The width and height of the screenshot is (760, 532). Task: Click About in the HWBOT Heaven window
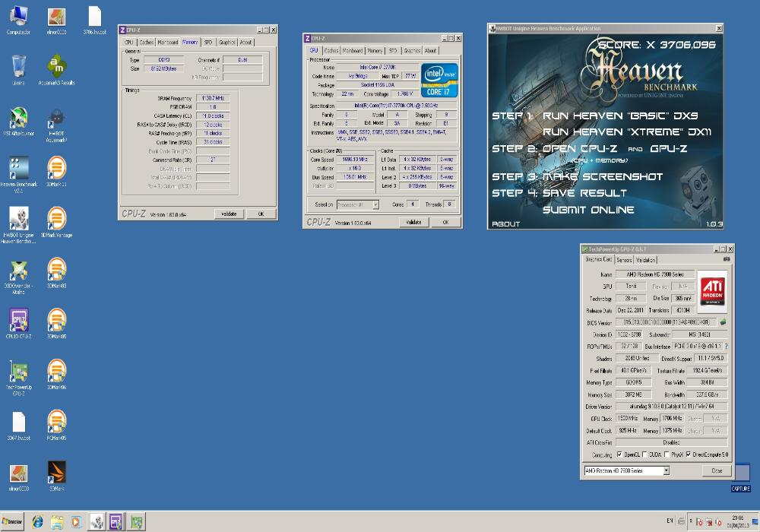[505, 224]
